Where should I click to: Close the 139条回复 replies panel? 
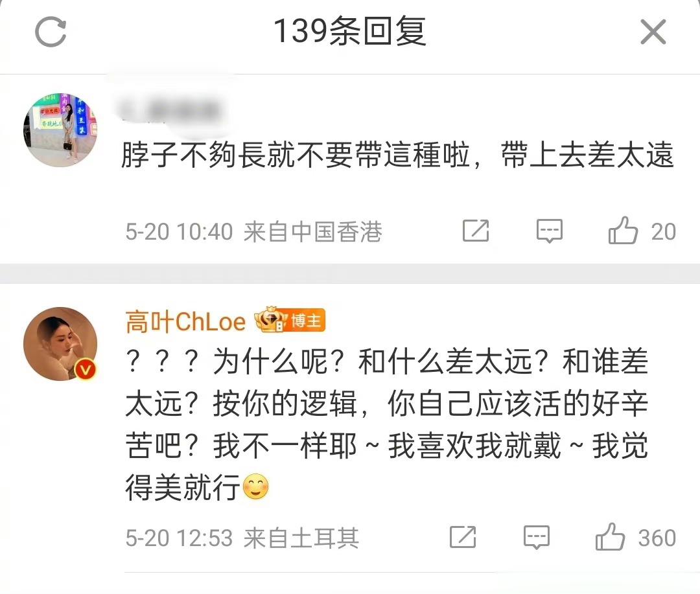[653, 32]
